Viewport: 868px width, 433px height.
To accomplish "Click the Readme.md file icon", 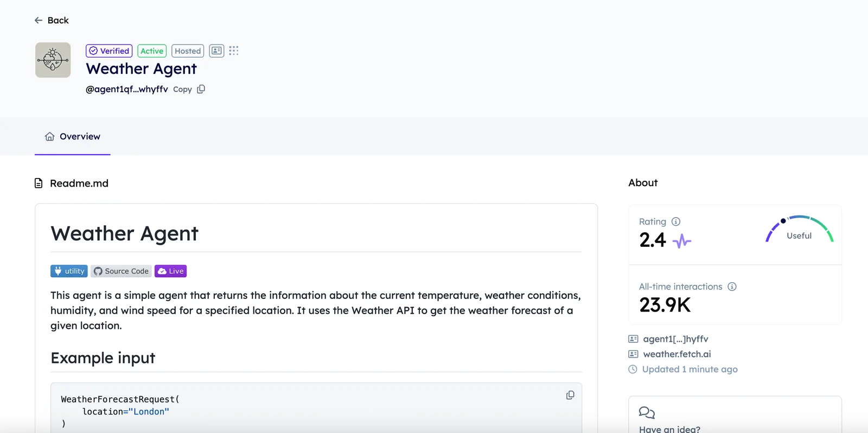I will 39,183.
